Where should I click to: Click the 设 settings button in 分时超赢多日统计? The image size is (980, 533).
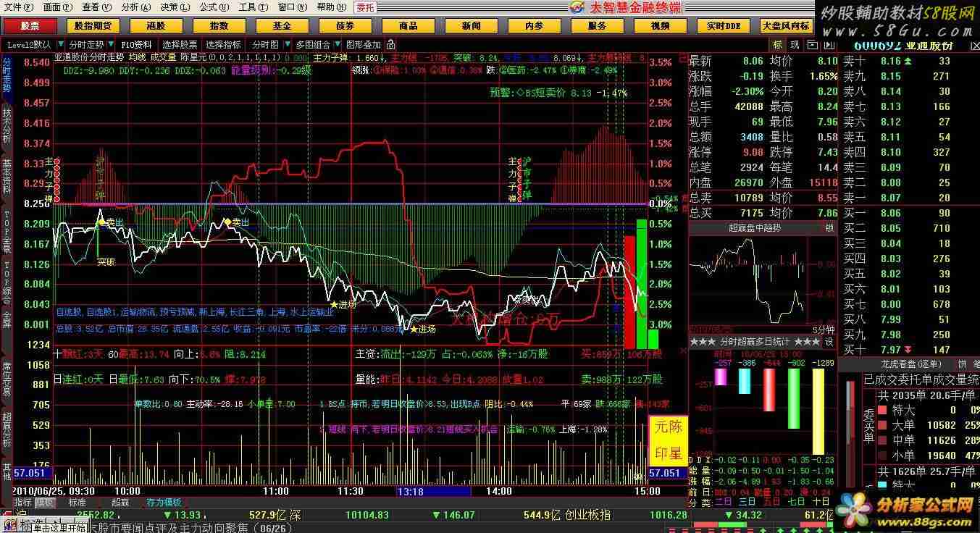829,341
